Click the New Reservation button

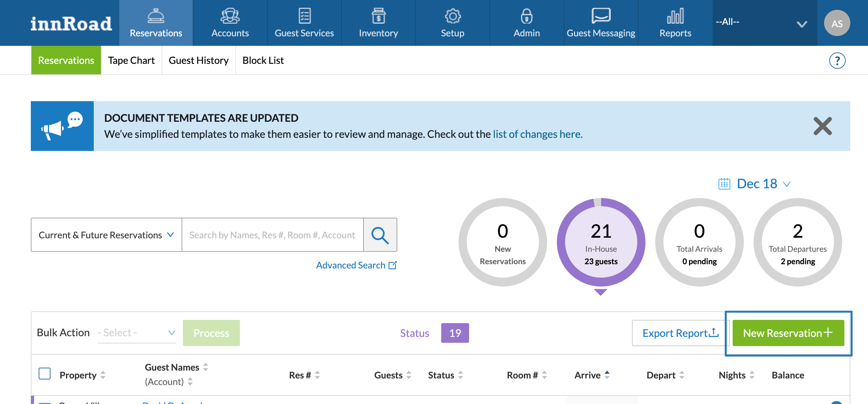coord(788,333)
